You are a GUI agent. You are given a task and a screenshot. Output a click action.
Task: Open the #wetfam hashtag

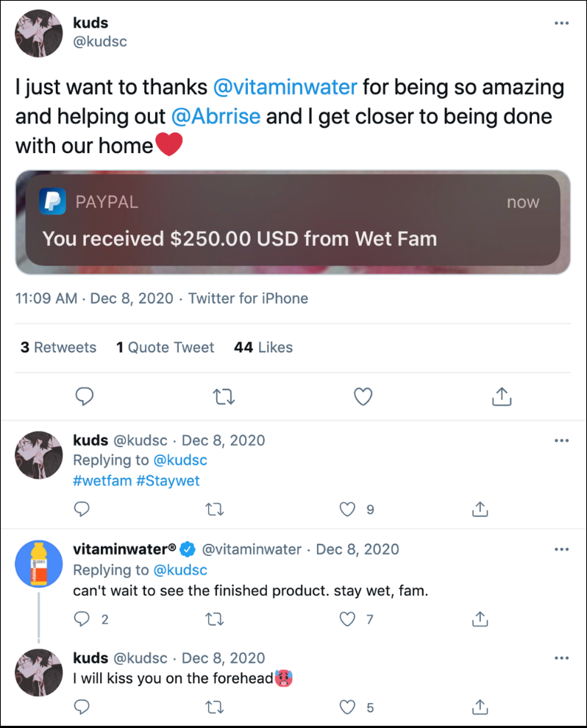102,480
